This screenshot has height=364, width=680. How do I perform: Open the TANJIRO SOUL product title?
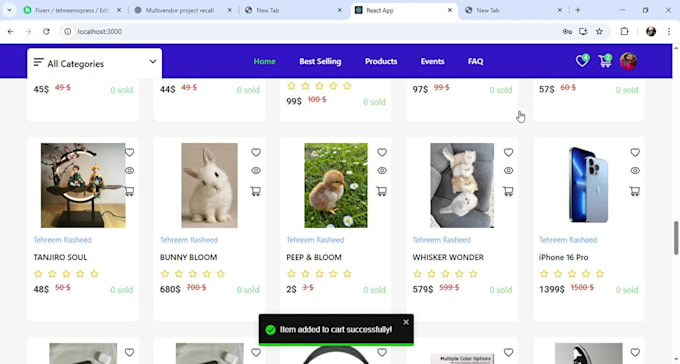pos(60,257)
